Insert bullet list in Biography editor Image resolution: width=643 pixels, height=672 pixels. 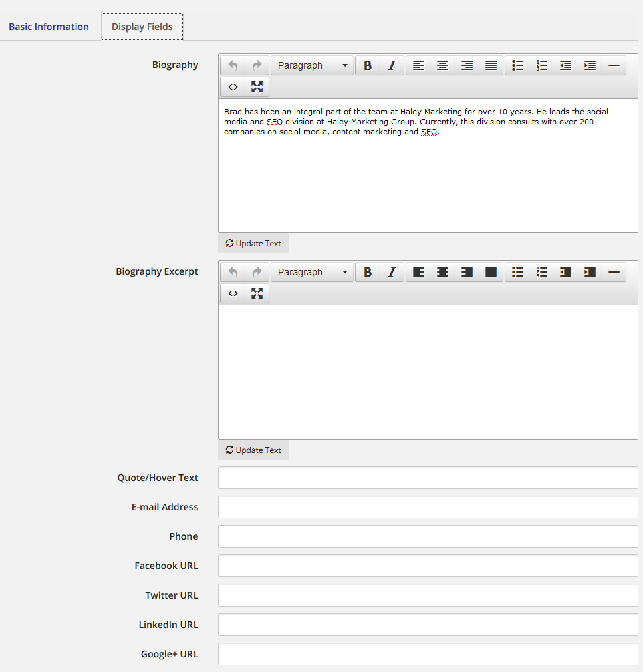click(x=518, y=65)
